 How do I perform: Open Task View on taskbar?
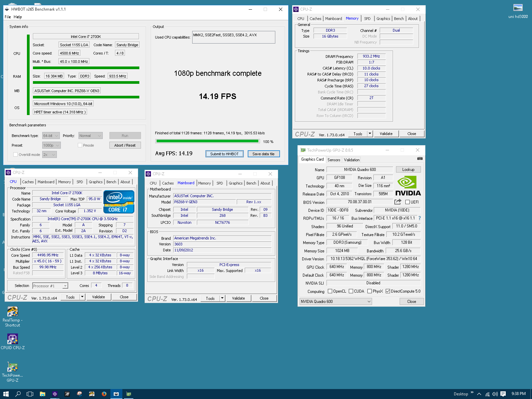pyautogui.click(x=30, y=394)
